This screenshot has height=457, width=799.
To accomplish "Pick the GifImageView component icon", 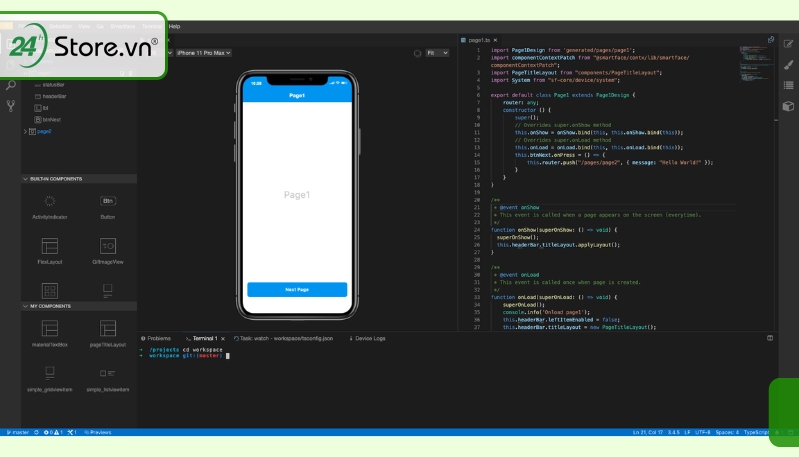I will click(x=108, y=246).
